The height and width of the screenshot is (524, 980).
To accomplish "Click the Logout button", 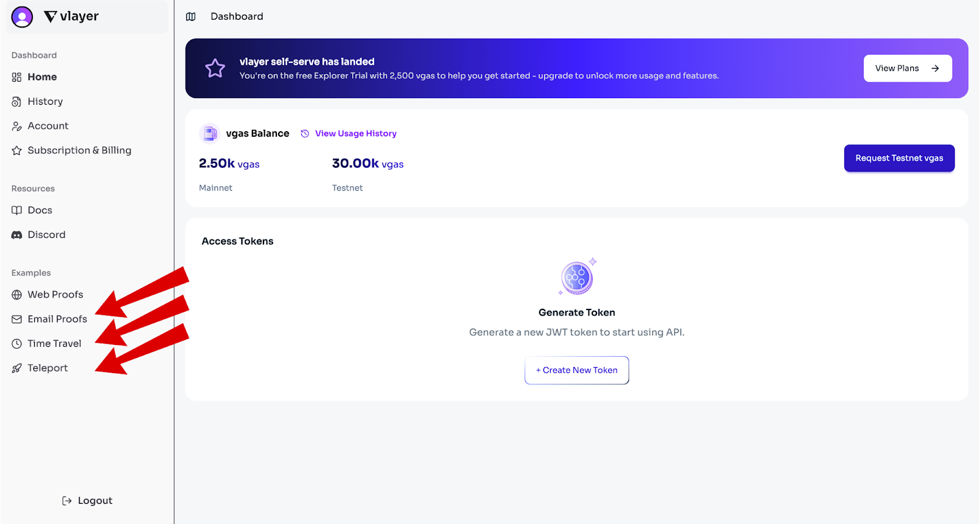I will click(87, 501).
